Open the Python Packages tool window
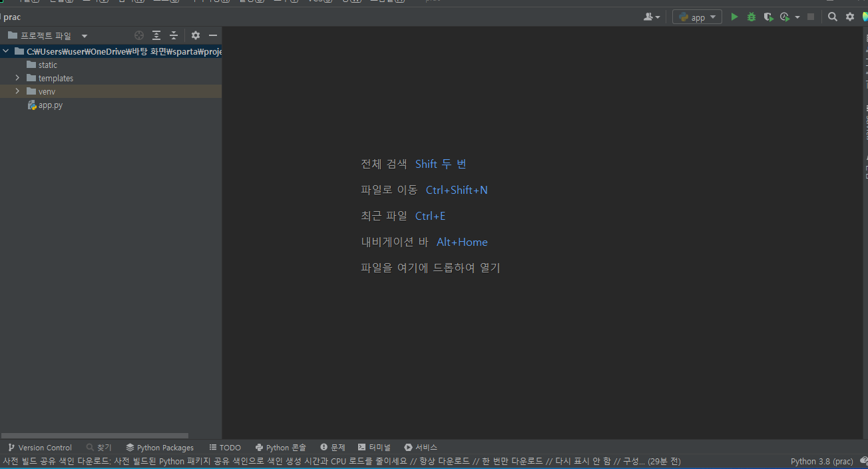 point(160,448)
